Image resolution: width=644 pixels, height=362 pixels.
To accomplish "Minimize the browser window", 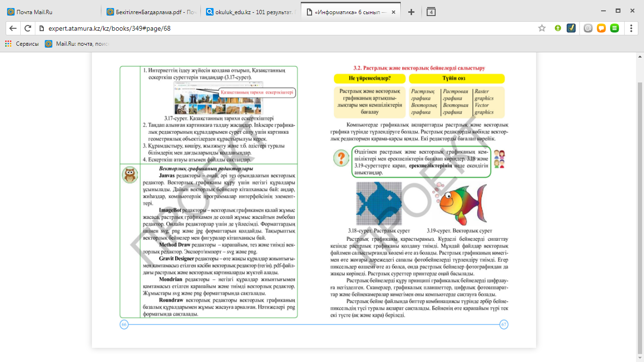I will pos(604,10).
